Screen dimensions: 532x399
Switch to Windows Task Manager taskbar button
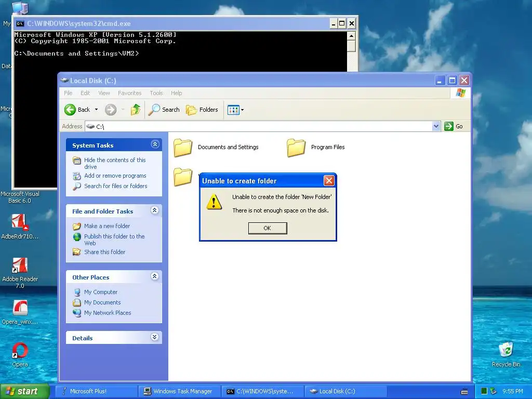[x=179, y=391]
